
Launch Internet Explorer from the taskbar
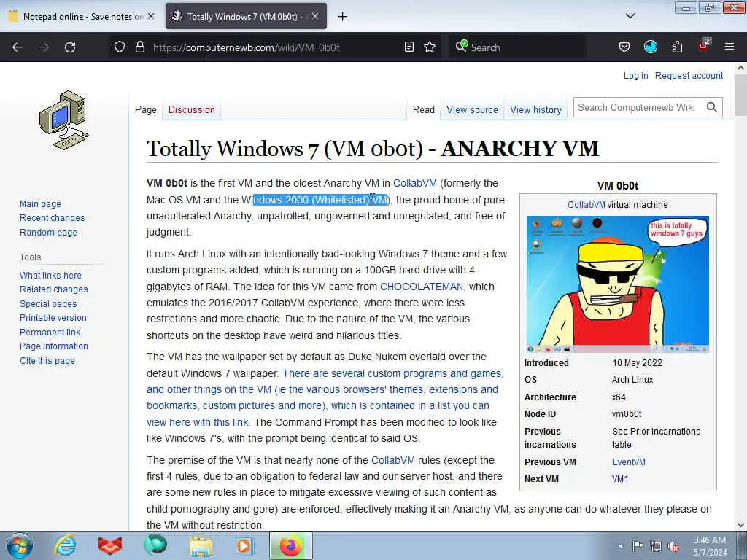(65, 545)
